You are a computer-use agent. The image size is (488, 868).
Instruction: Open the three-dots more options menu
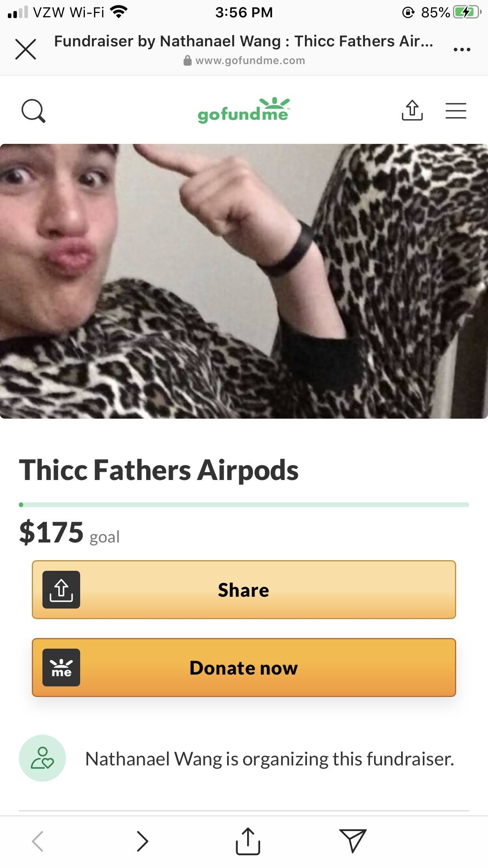462,50
